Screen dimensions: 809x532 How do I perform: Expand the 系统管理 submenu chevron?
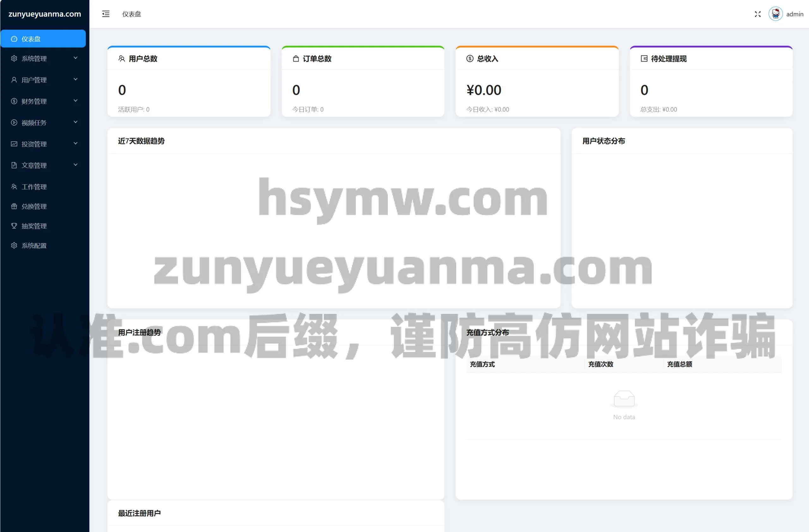tap(76, 58)
